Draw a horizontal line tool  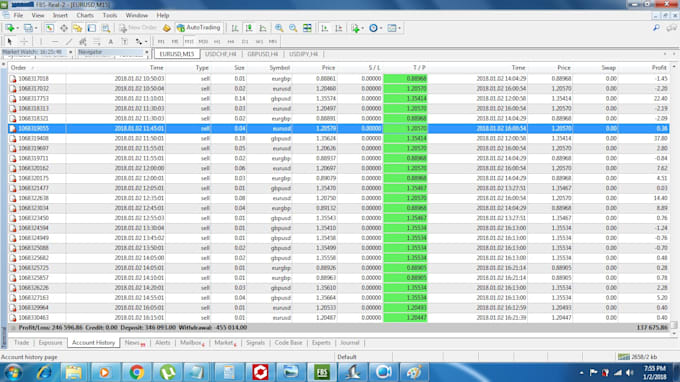[55, 42]
